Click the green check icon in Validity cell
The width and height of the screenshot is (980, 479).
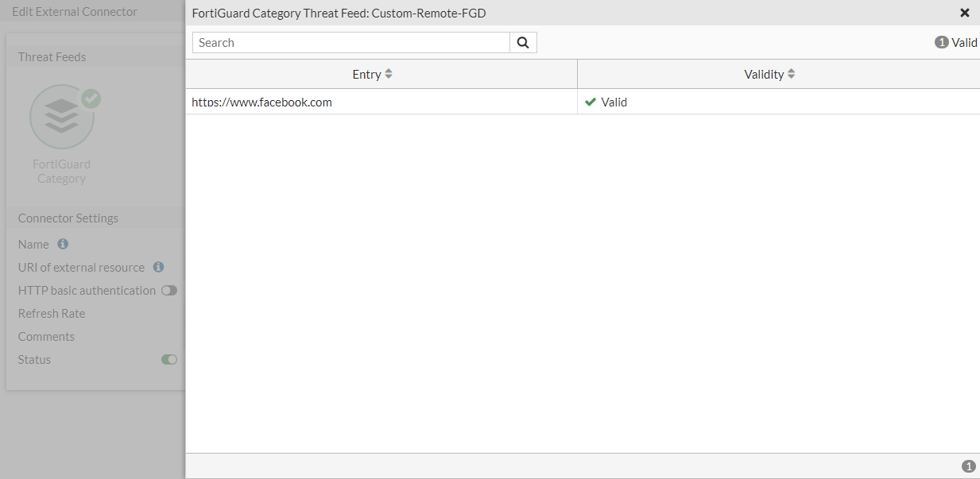(591, 102)
